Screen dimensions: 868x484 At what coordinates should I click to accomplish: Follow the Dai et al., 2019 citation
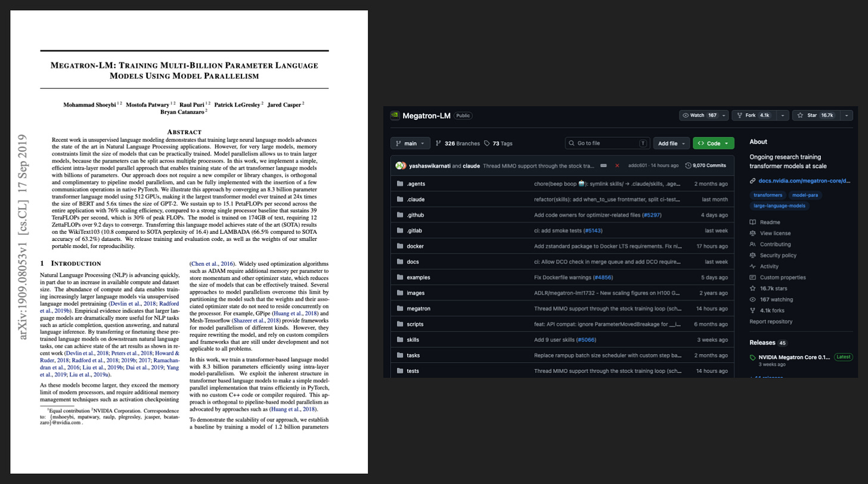(x=144, y=368)
